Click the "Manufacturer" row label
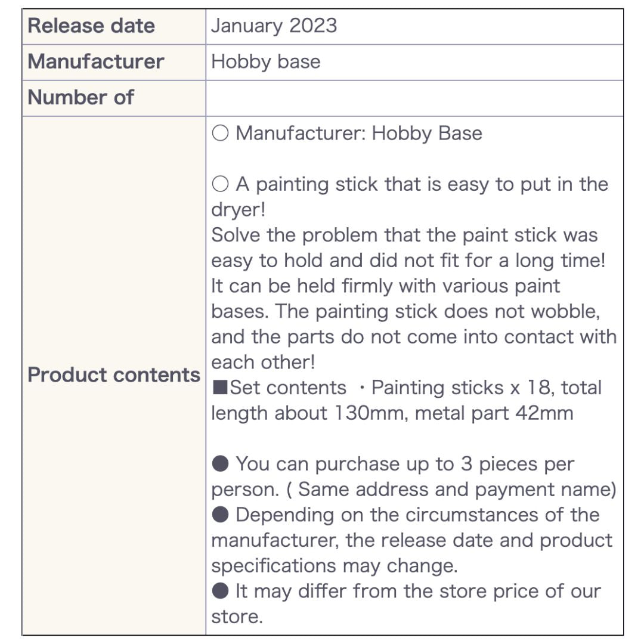Viewport: 644px width, 644px height. tap(95, 62)
